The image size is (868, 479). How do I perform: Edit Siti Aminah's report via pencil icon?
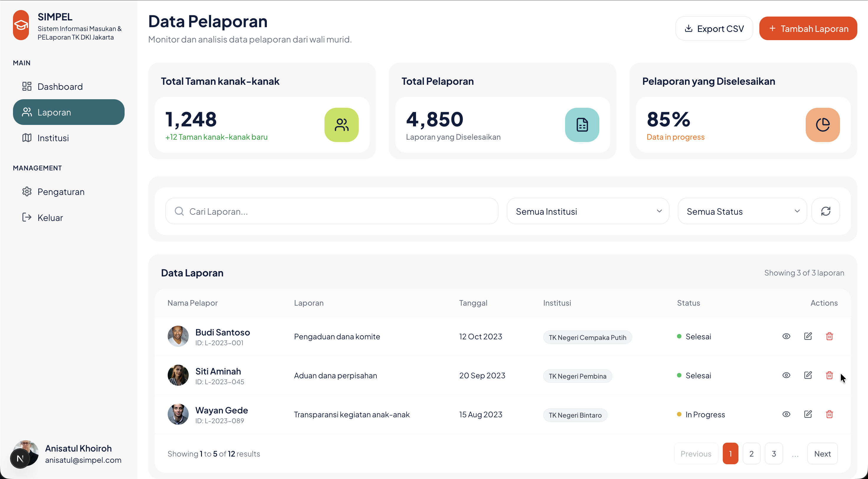(808, 375)
